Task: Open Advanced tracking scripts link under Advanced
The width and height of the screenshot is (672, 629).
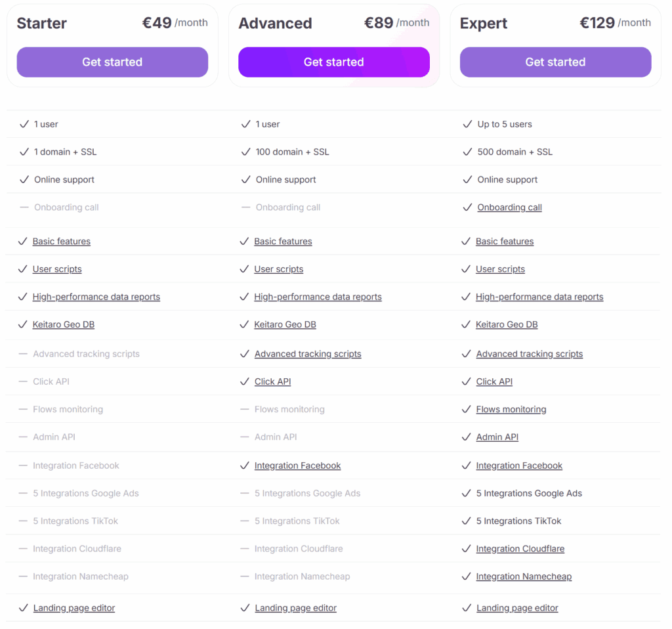Action: (x=308, y=354)
